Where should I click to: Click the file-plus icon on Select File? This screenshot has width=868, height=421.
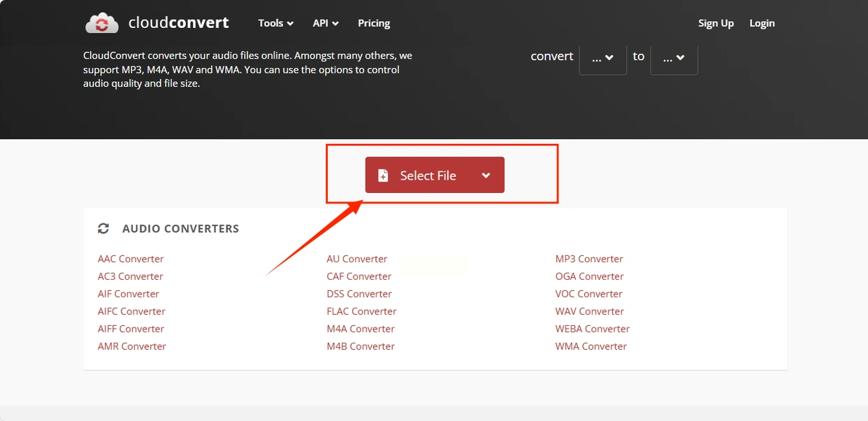pos(383,176)
